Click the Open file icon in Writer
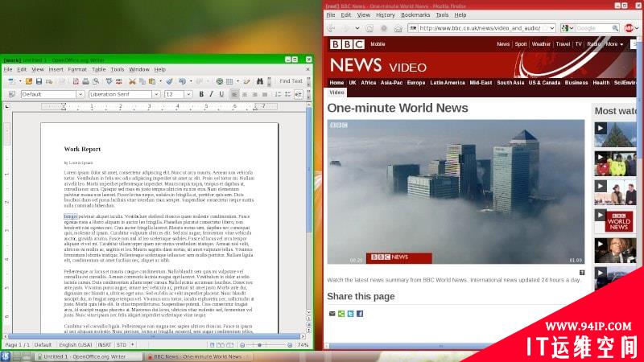This screenshot has width=644, height=362. [x=29, y=81]
